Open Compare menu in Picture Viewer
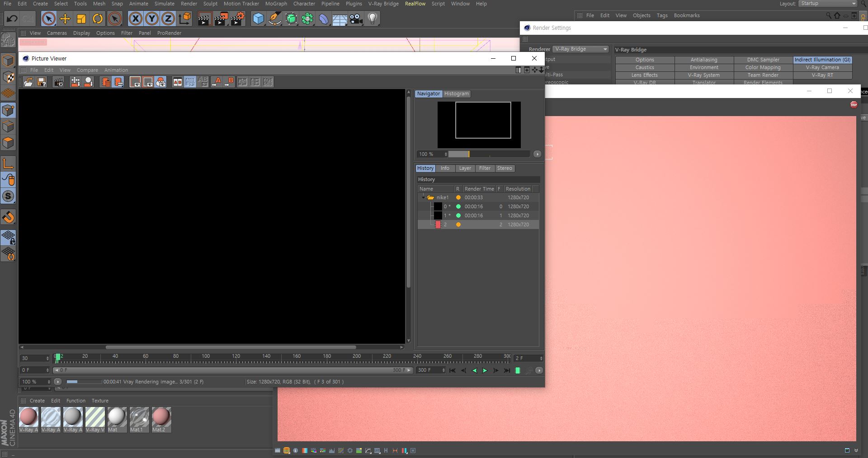The width and height of the screenshot is (868, 458). click(x=87, y=70)
